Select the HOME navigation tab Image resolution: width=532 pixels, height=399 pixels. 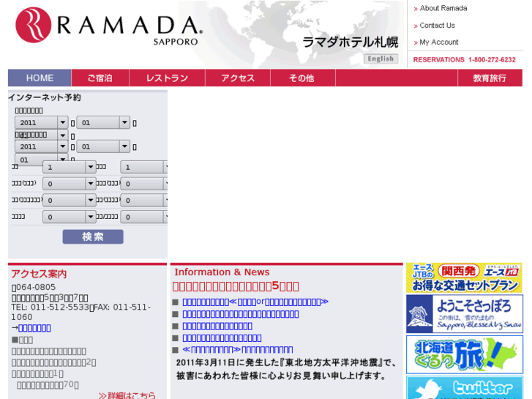click(40, 78)
